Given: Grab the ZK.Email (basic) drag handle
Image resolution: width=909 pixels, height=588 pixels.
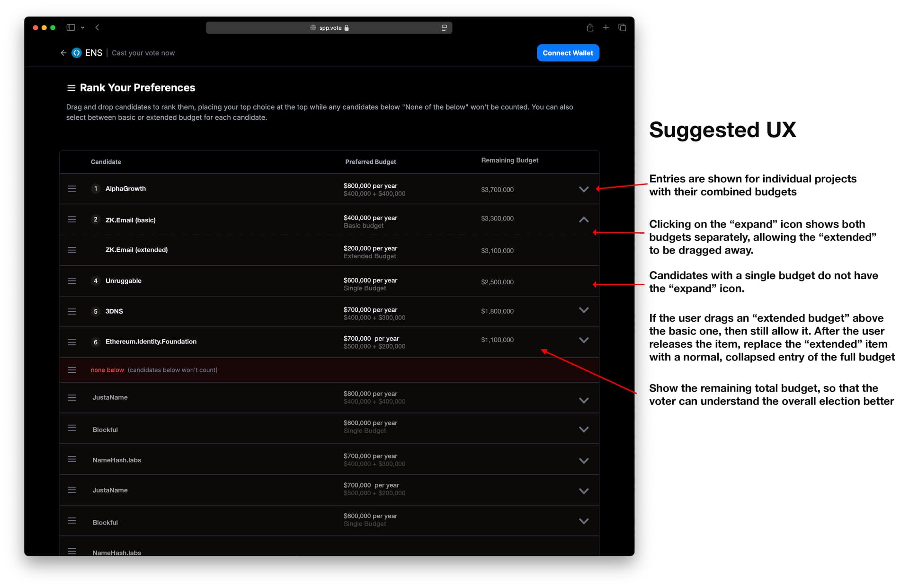Looking at the screenshot, I should (72, 219).
